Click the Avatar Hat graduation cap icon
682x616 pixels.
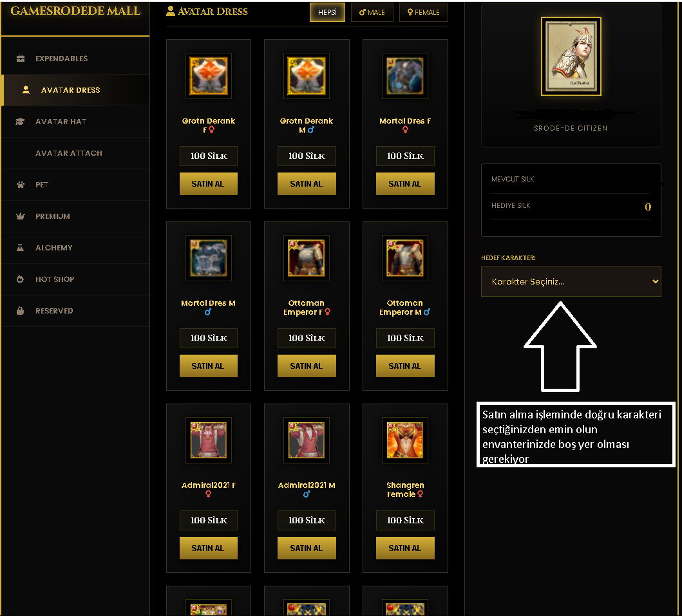pyautogui.click(x=20, y=122)
